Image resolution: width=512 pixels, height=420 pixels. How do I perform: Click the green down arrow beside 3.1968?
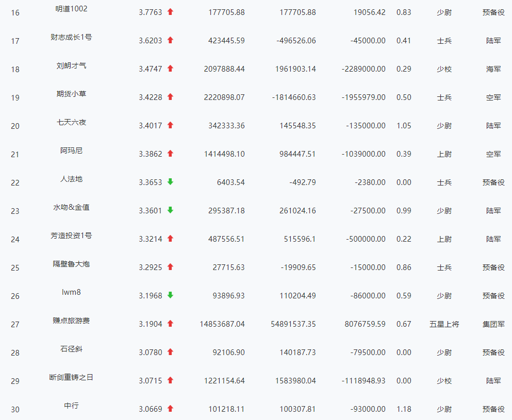point(170,295)
